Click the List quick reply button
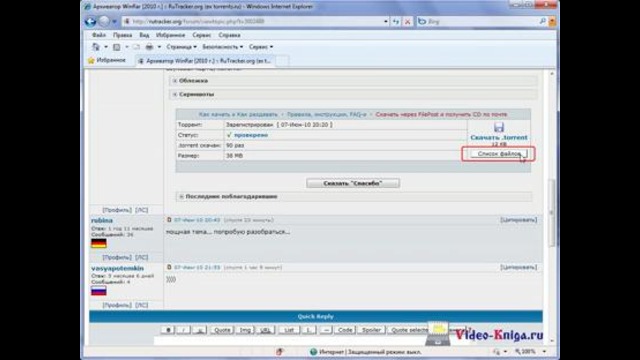This screenshot has width=640, height=360. click(x=289, y=330)
